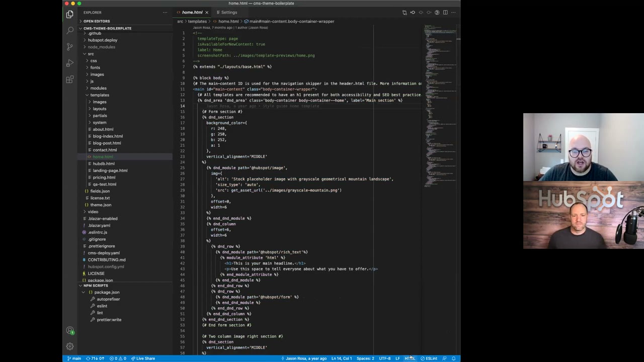Viewport: 644px width, 362px height.
Task: Open theme.json file
Action: (101, 205)
